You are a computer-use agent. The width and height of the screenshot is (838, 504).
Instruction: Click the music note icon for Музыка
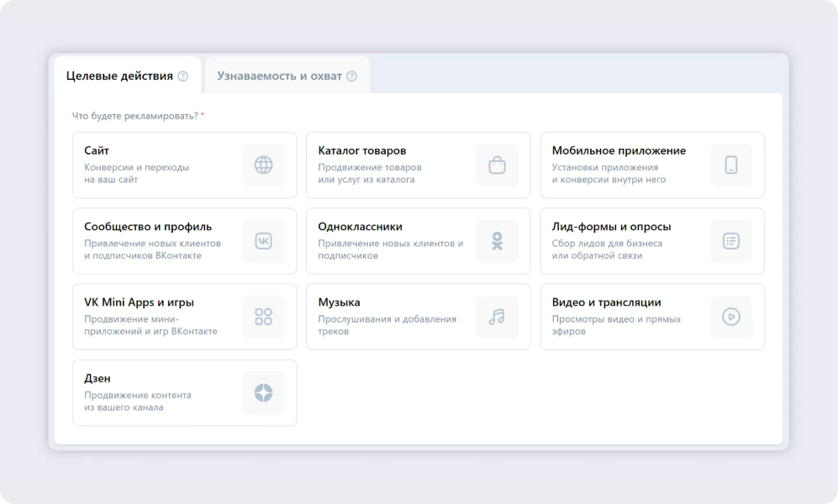click(x=497, y=317)
